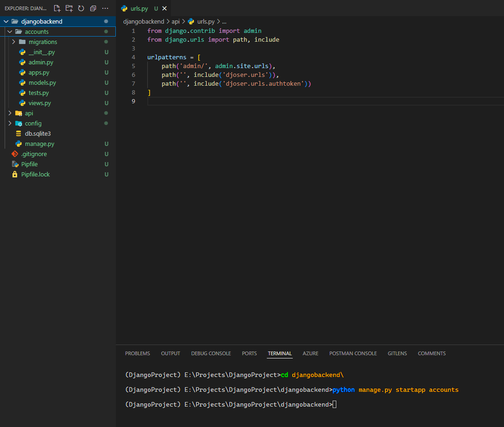Refresh the Explorer file tree
The height and width of the screenshot is (427, 504).
click(x=81, y=8)
